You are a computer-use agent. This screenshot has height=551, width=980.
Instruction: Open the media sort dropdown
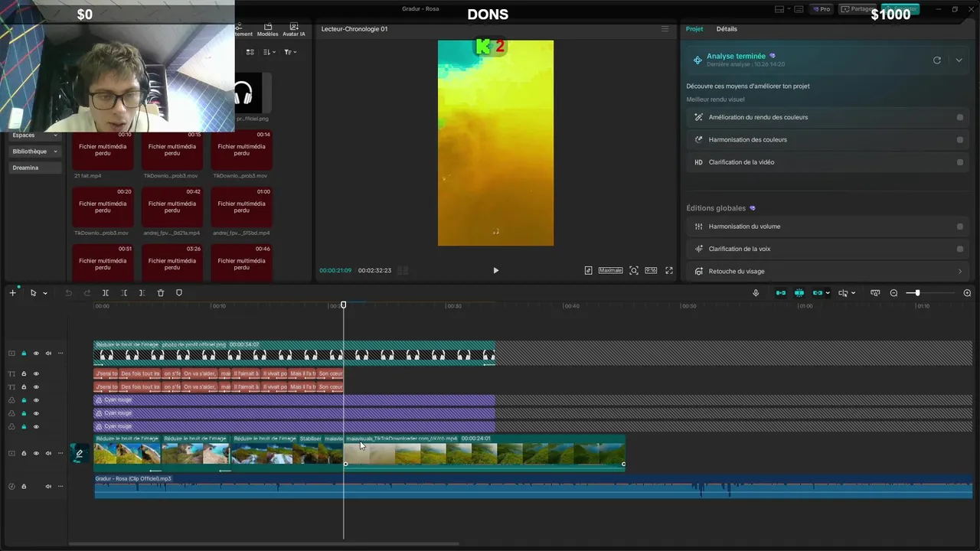[269, 52]
